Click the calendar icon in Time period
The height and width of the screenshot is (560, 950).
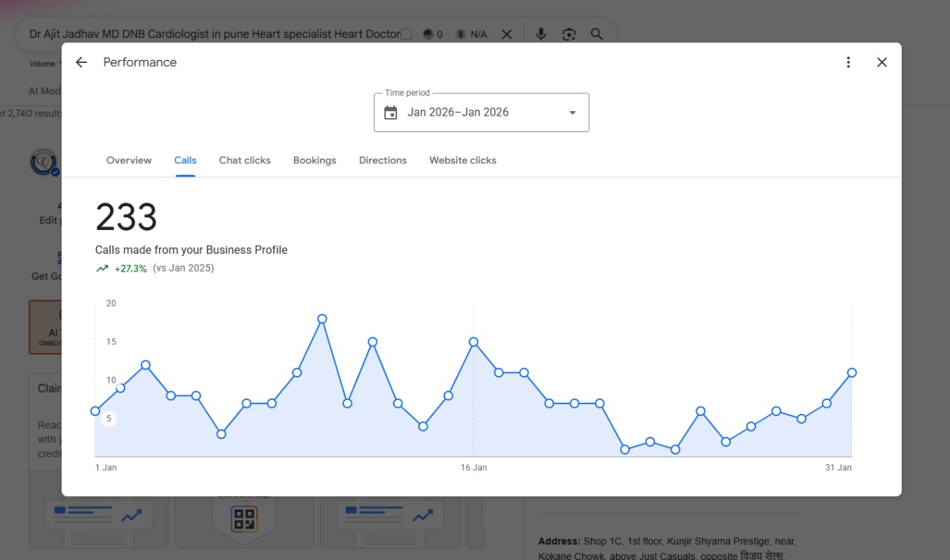pos(390,113)
